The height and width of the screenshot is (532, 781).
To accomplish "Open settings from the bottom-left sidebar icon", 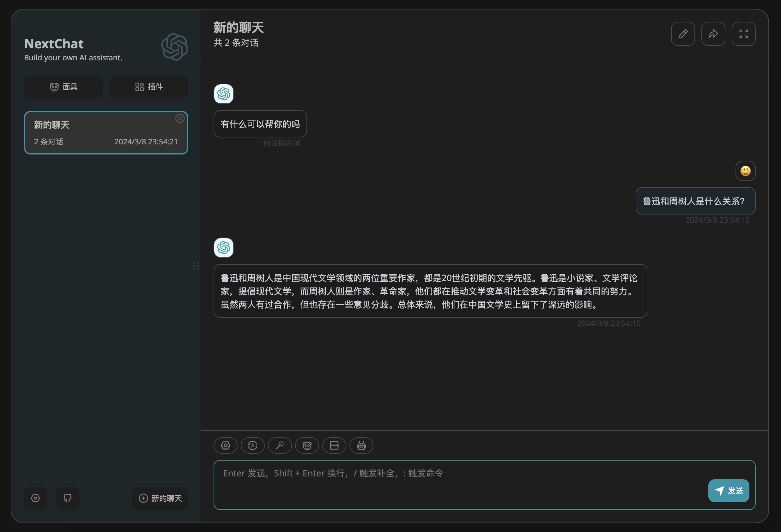I will (x=35, y=498).
